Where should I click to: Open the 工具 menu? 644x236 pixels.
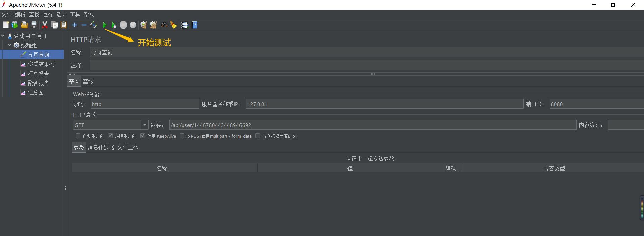pos(75,14)
